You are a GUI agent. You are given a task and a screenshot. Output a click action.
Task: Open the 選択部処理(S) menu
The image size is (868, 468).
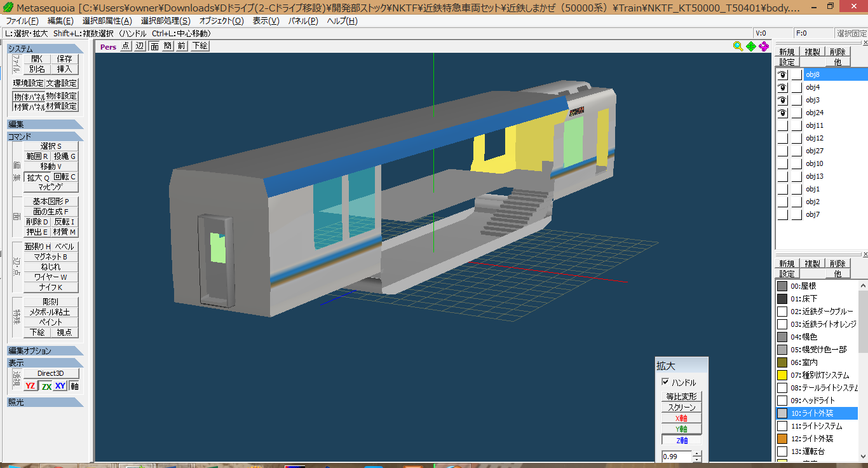[165, 21]
